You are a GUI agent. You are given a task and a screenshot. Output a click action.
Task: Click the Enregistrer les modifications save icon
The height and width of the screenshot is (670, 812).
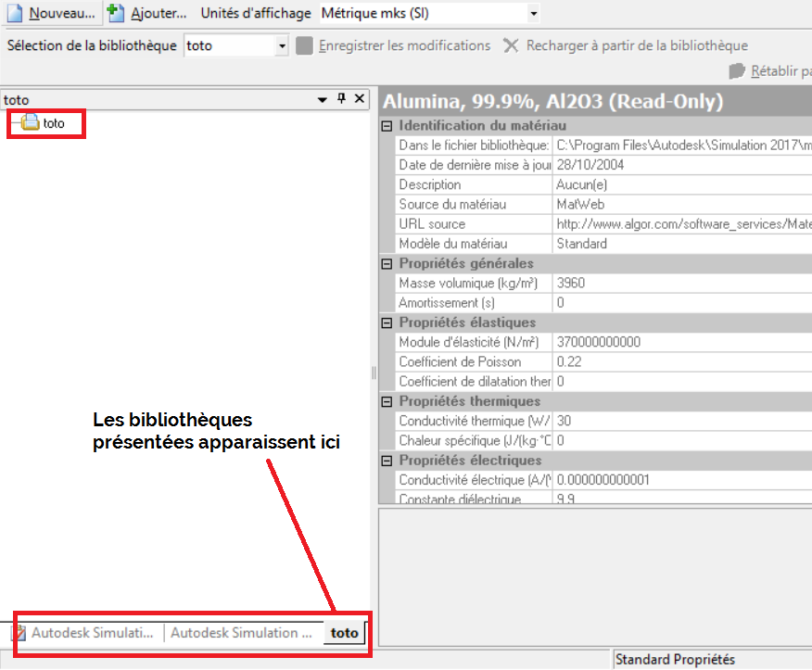[x=304, y=45]
